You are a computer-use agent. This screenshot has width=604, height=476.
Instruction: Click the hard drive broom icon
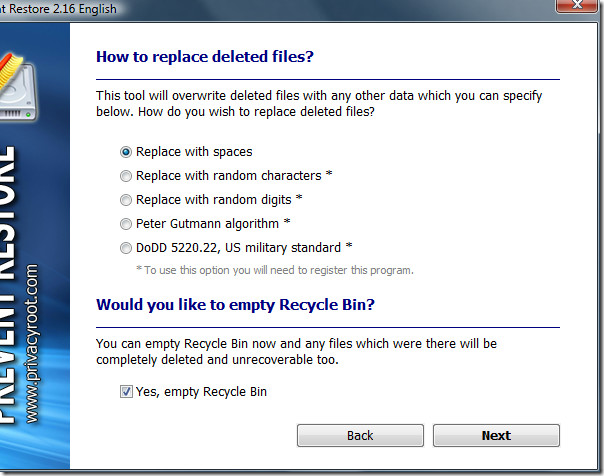[x=17, y=87]
